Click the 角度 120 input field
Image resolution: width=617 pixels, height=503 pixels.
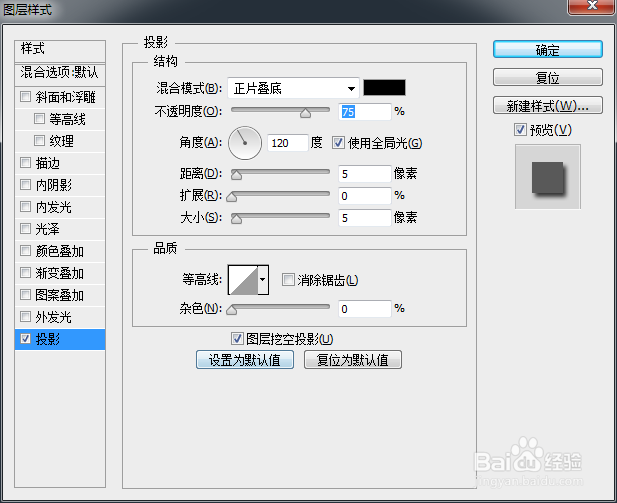[x=288, y=143]
